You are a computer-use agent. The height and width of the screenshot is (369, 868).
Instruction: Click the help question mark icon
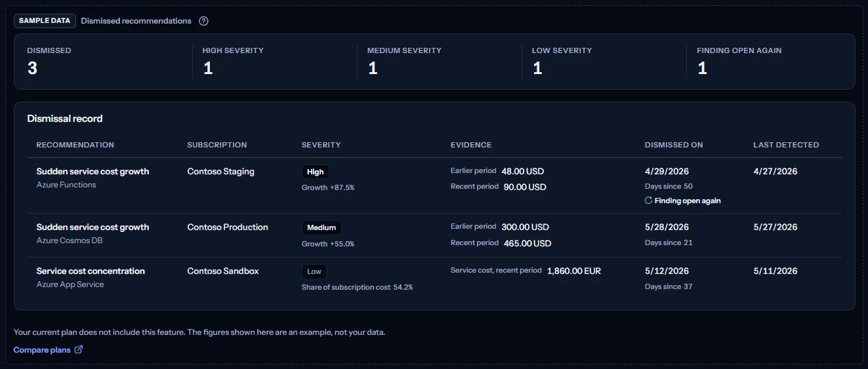[203, 21]
